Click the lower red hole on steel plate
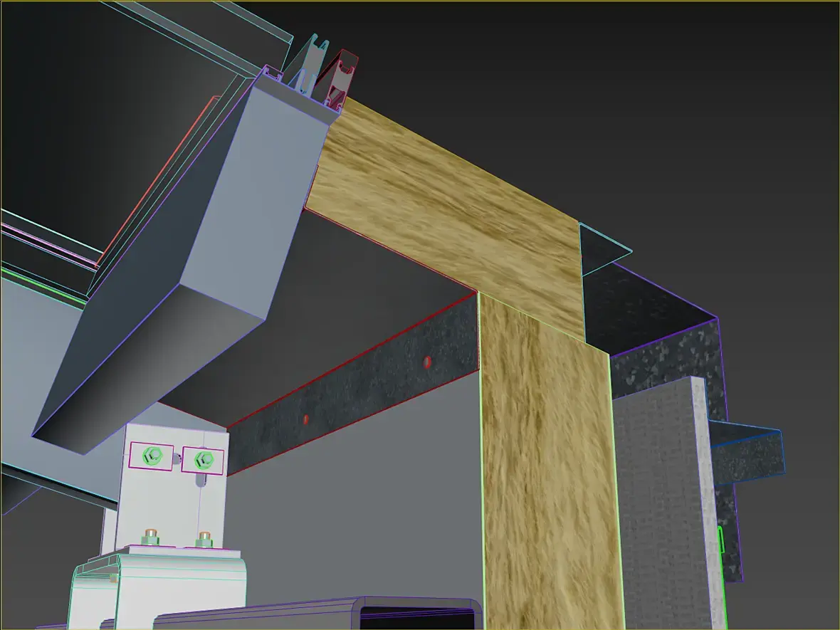This screenshot has height=630, width=840. pos(306,419)
